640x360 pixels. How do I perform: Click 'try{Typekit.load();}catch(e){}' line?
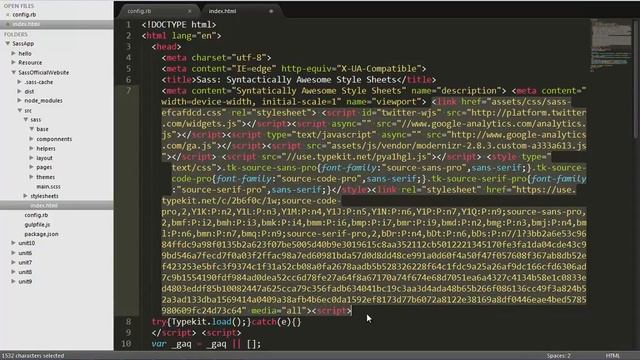click(226, 322)
